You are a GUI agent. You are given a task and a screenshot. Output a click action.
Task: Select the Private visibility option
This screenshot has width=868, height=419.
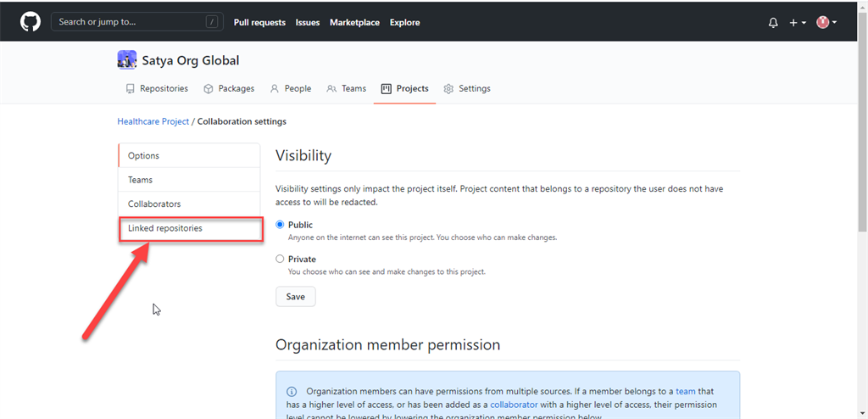[281, 260]
